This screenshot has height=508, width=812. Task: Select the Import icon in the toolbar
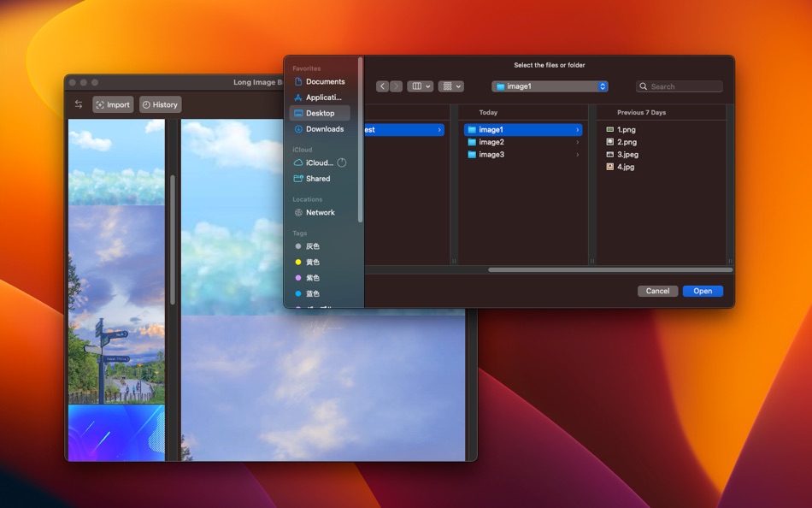tap(112, 104)
